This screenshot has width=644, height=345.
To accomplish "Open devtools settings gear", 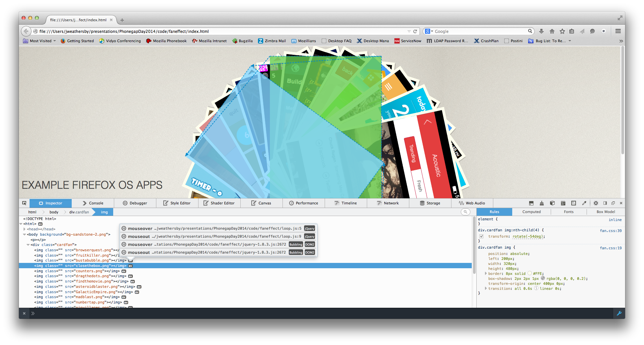I will [596, 203].
